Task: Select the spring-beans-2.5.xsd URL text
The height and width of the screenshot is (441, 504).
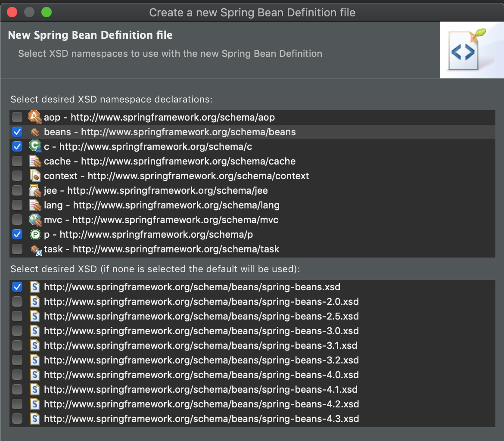Action: point(201,316)
